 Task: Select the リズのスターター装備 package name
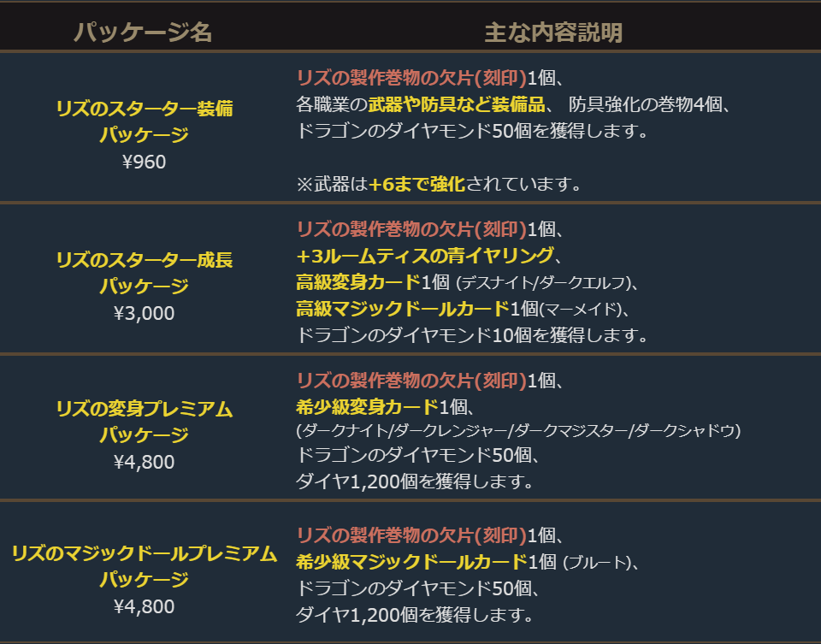144,109
